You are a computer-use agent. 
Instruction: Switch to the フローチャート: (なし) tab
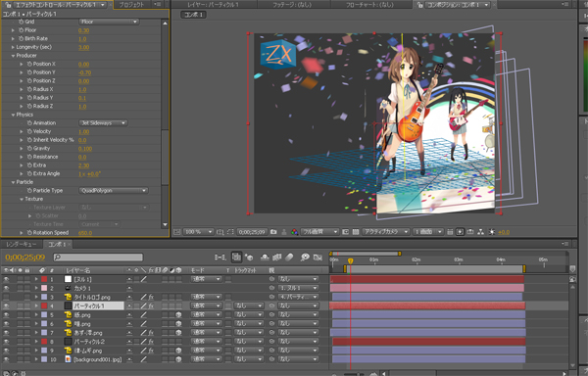pyautogui.click(x=370, y=5)
